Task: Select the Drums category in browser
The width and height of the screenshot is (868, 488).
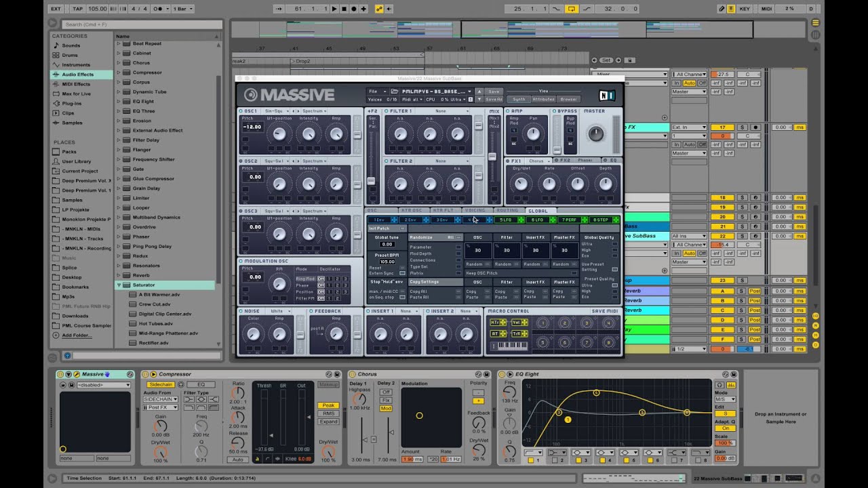Action: (x=70, y=55)
